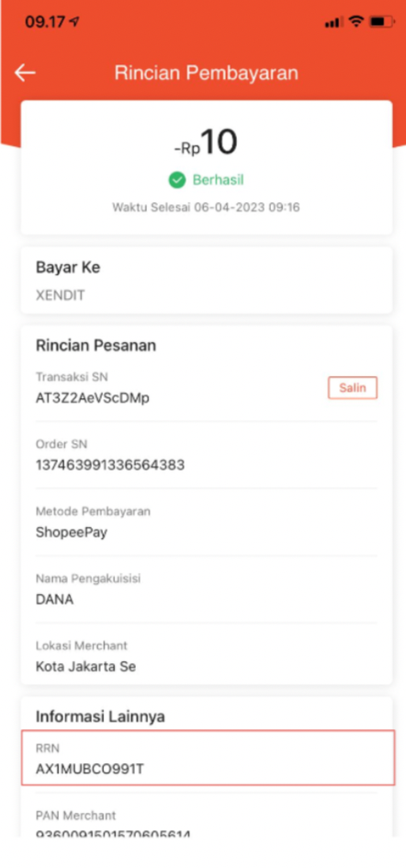Tap the Nama Pengakuisisi DANA row

(x=207, y=589)
